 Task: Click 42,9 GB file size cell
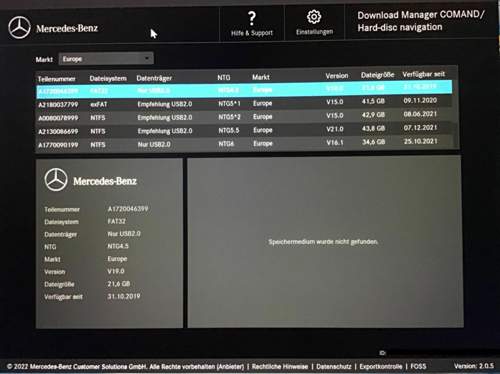tap(373, 115)
